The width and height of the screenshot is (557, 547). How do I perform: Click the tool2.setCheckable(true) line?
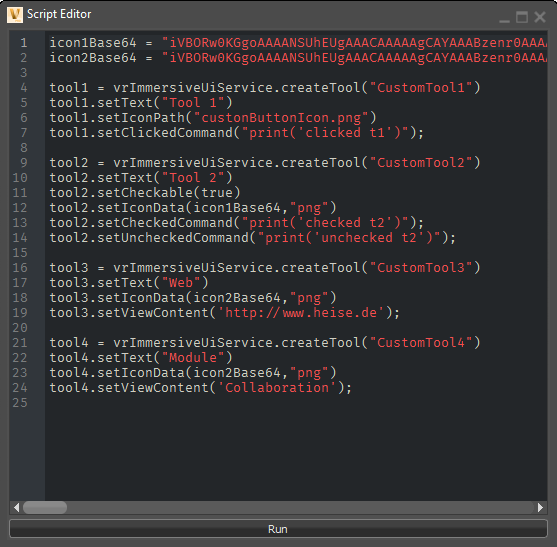tap(145, 193)
